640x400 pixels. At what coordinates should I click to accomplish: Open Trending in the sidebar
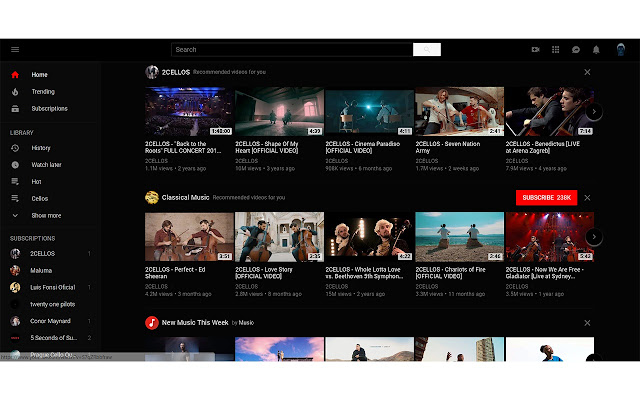tap(43, 92)
